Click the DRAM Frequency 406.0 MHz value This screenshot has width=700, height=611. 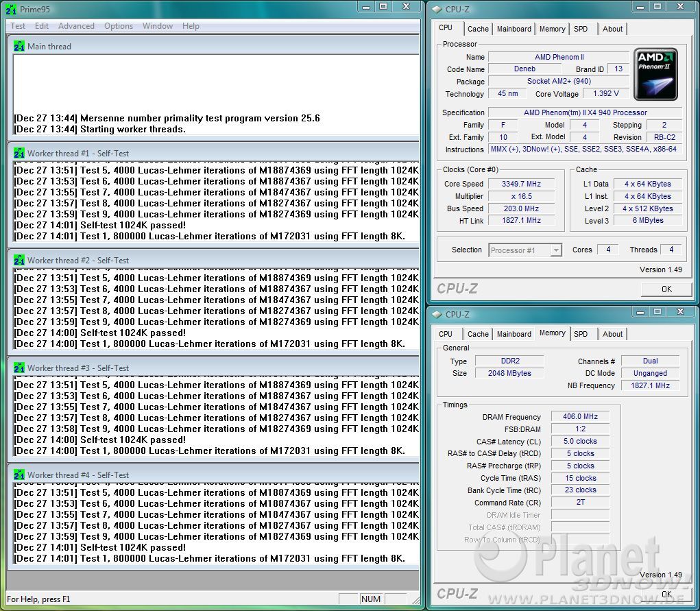(580, 416)
